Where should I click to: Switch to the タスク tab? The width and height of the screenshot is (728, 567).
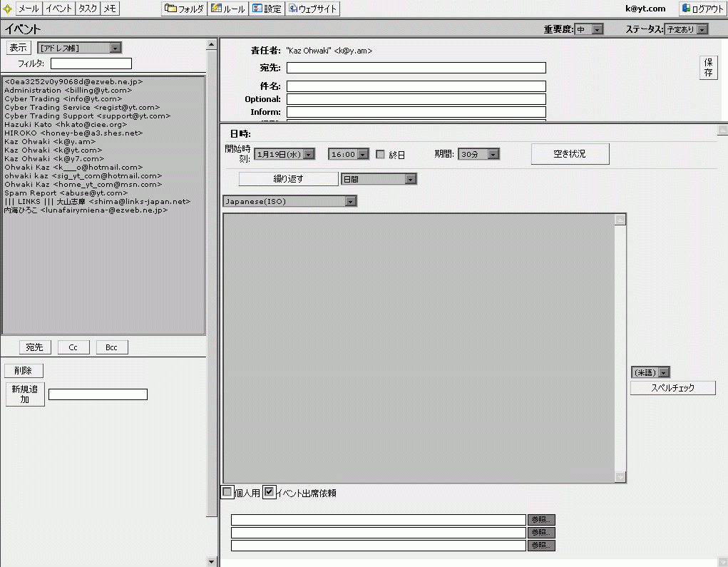pos(88,9)
